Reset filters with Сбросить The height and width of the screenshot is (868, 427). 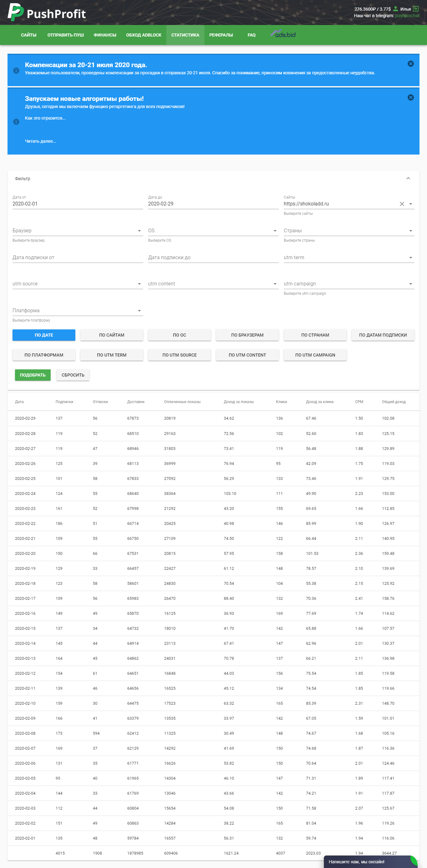click(73, 375)
